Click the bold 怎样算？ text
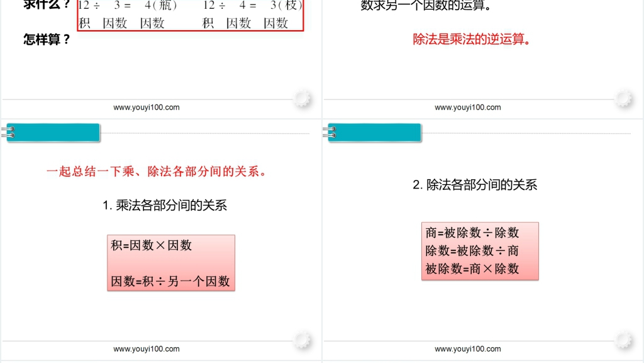The height and width of the screenshot is (363, 644). tap(47, 40)
